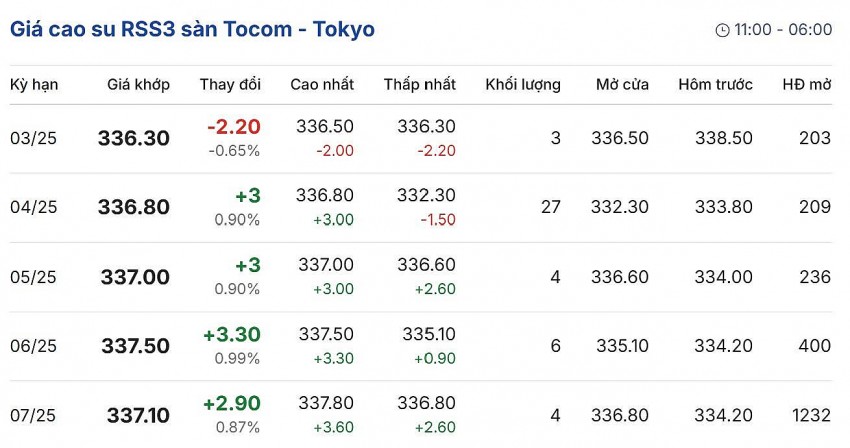850x448 pixels.
Task: Click the 336.30 matched price for 03/25
Action: click(134, 139)
